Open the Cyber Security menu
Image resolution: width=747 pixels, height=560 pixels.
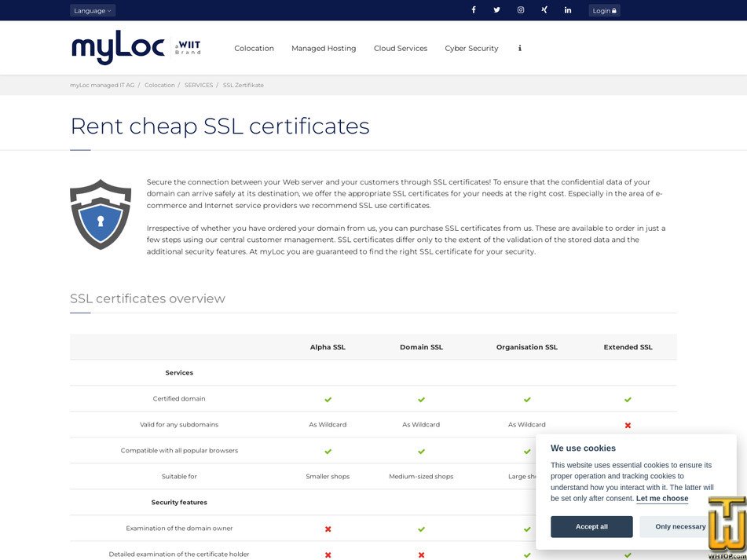pyautogui.click(x=471, y=48)
